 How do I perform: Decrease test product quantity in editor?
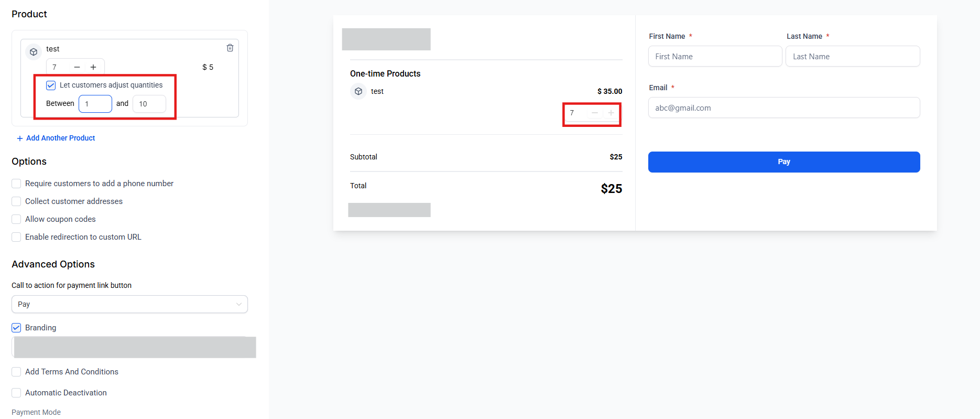pos(77,67)
